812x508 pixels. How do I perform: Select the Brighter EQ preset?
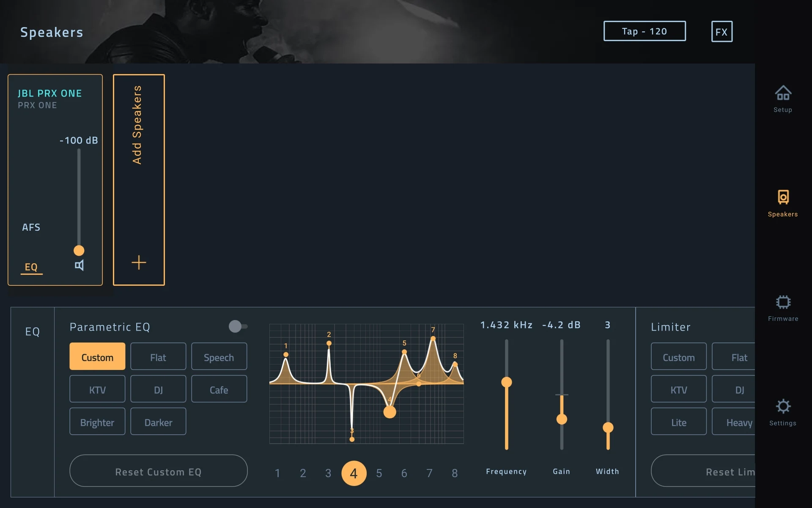click(x=97, y=421)
